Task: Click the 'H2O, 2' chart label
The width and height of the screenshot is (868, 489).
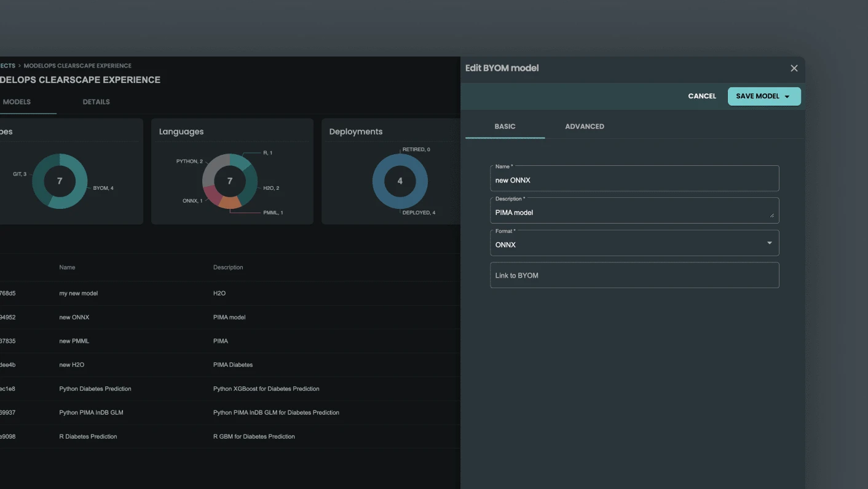Action: coord(271,188)
